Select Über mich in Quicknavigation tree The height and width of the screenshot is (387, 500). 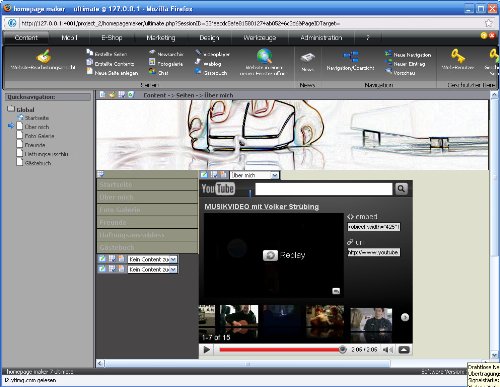click(37, 127)
